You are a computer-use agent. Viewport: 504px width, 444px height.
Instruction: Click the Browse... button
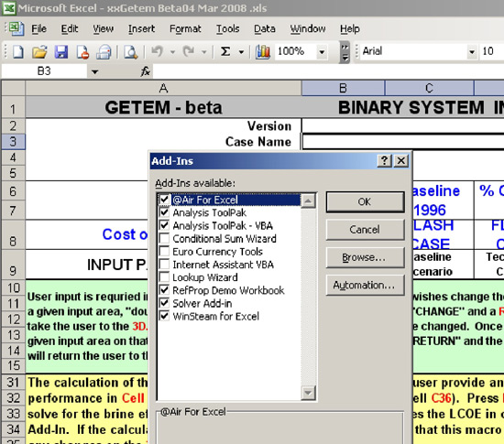(x=365, y=257)
